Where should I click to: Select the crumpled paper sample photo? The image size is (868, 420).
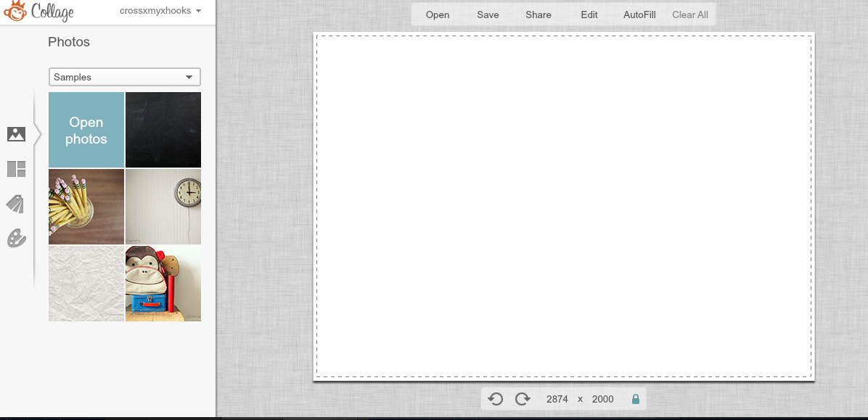[86, 284]
